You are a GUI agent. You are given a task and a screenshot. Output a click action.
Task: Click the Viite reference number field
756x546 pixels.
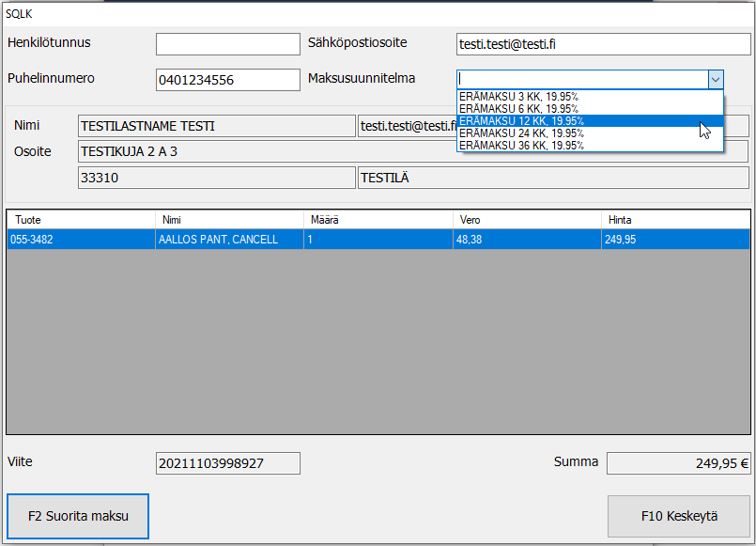[x=227, y=463]
